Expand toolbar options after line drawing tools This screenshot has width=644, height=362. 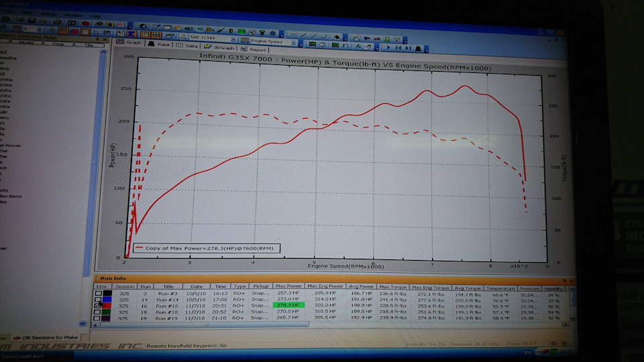(345, 38)
